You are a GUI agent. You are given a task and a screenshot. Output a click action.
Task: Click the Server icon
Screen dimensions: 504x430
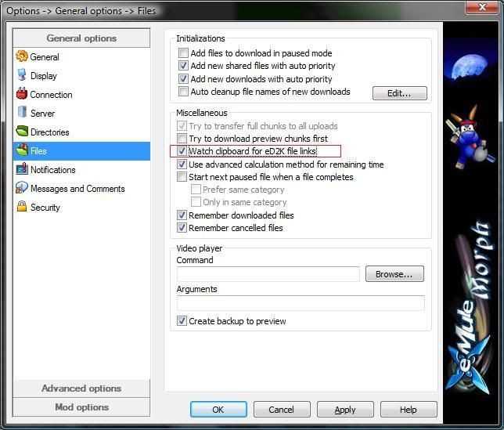22,112
